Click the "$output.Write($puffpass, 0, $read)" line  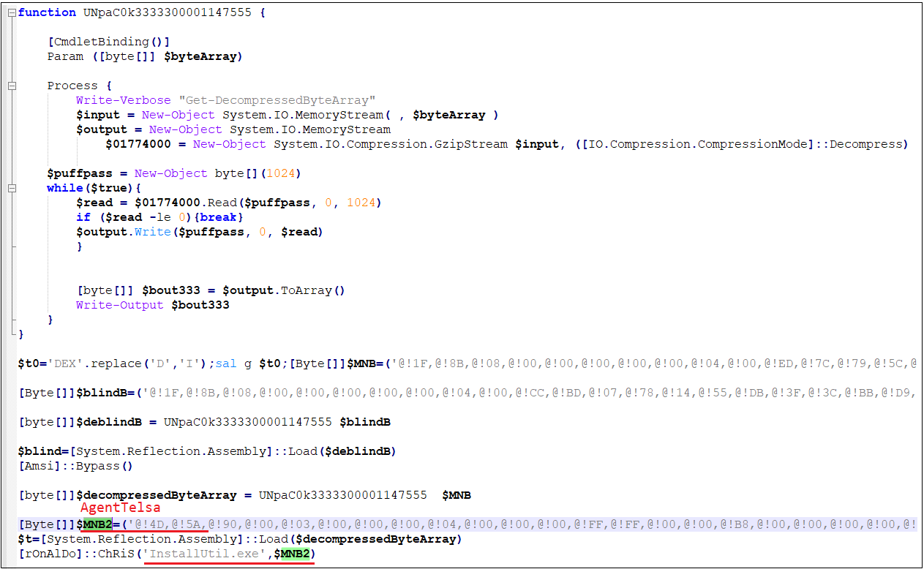coord(200,232)
